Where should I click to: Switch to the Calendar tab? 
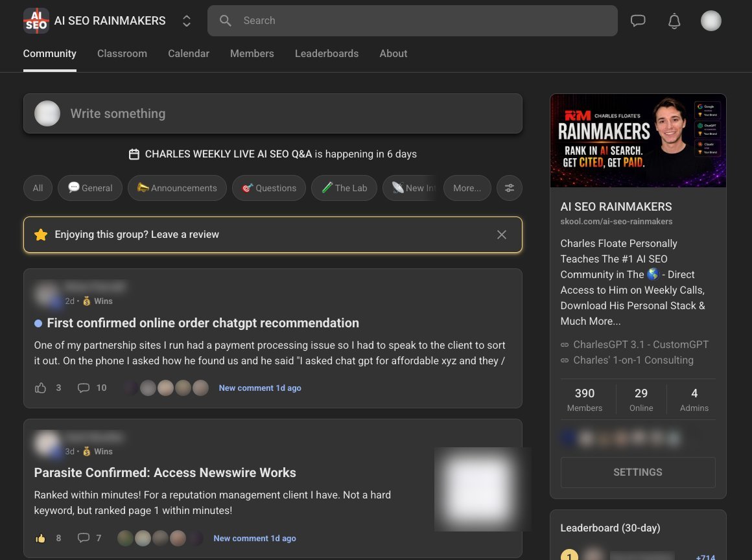[x=189, y=54]
